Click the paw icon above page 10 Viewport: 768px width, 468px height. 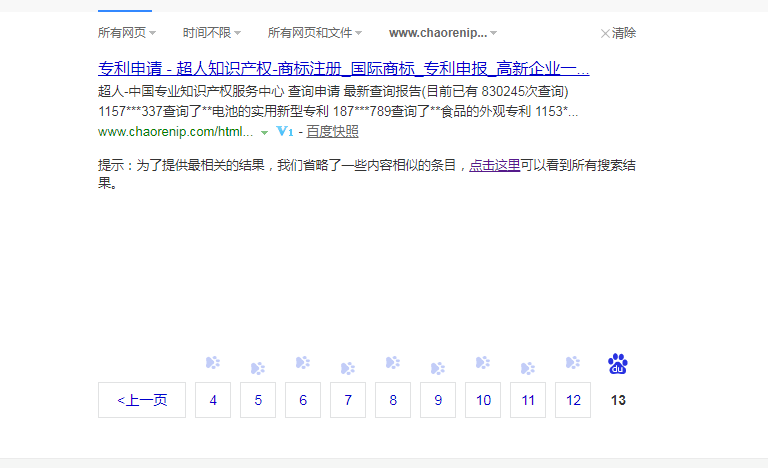point(483,363)
